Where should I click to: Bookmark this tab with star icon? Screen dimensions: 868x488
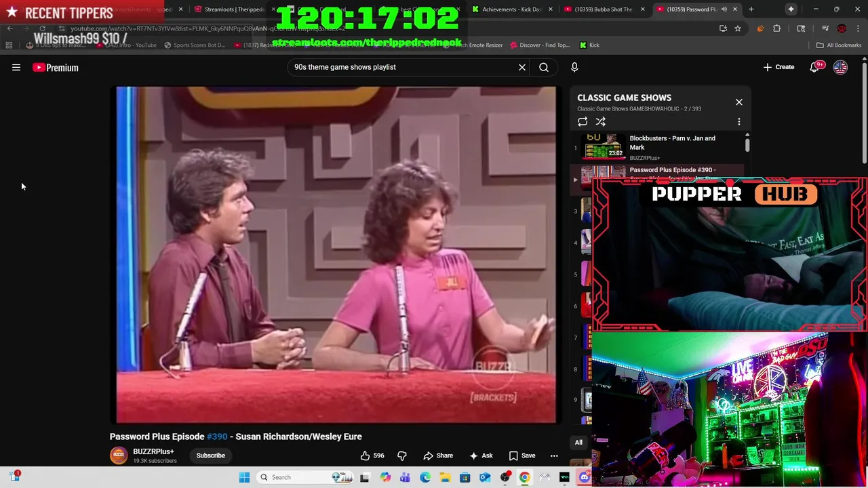point(738,28)
